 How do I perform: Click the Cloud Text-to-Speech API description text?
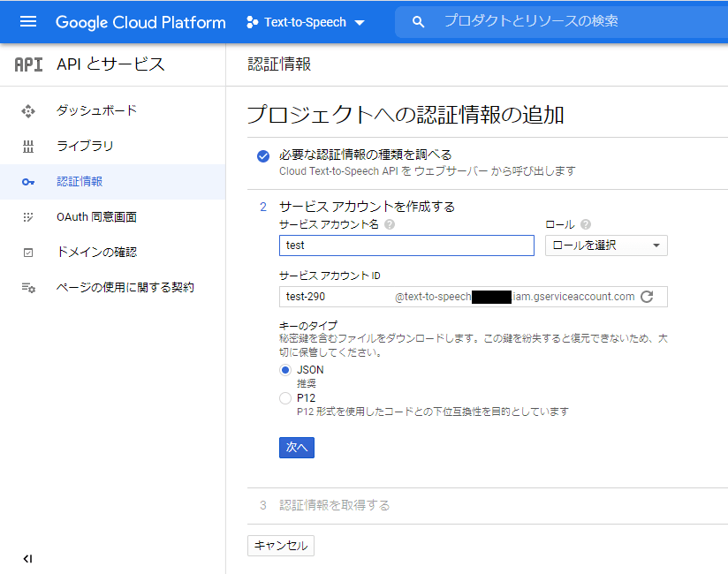[x=427, y=171]
